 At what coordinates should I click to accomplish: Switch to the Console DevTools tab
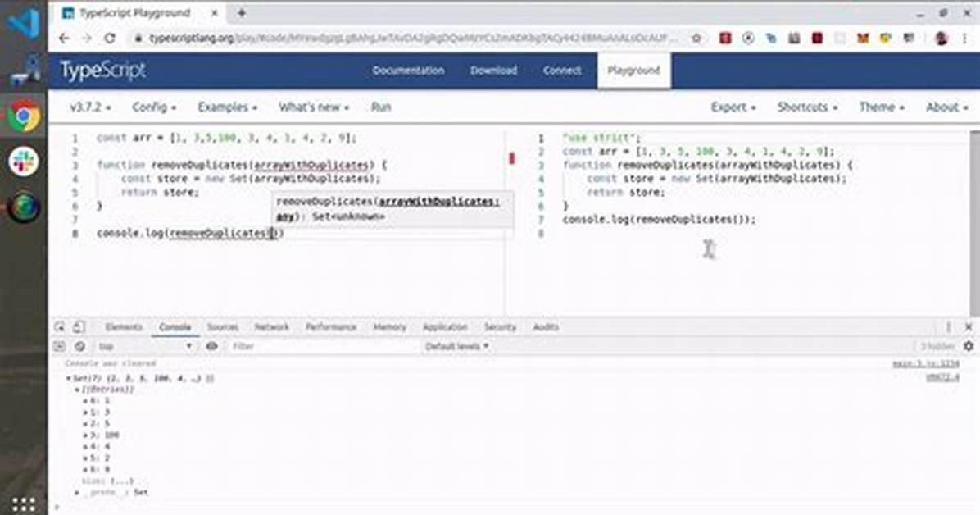tap(175, 326)
